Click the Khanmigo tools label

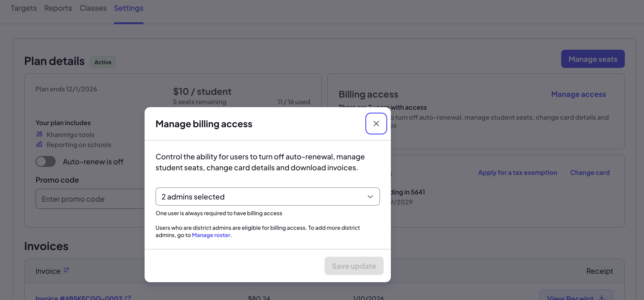[x=70, y=134]
